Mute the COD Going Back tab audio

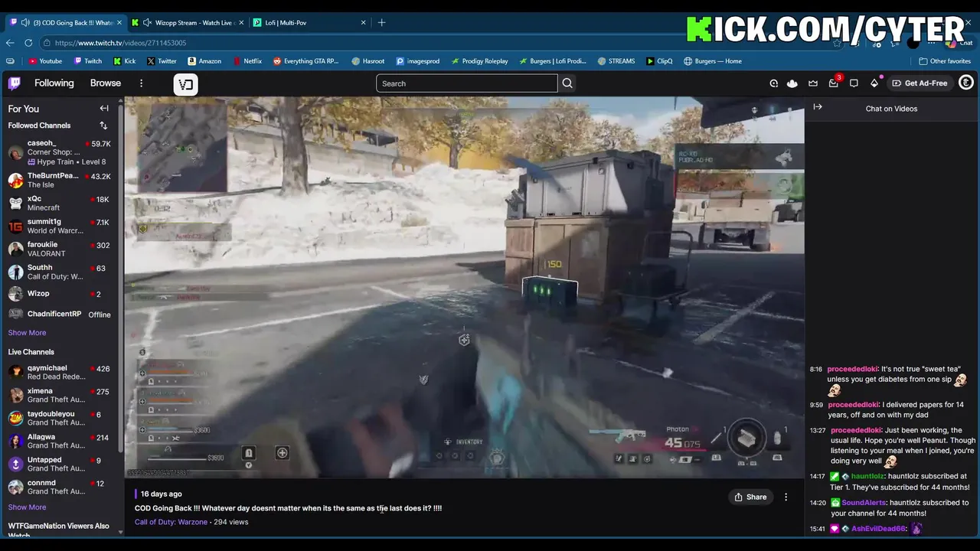25,22
